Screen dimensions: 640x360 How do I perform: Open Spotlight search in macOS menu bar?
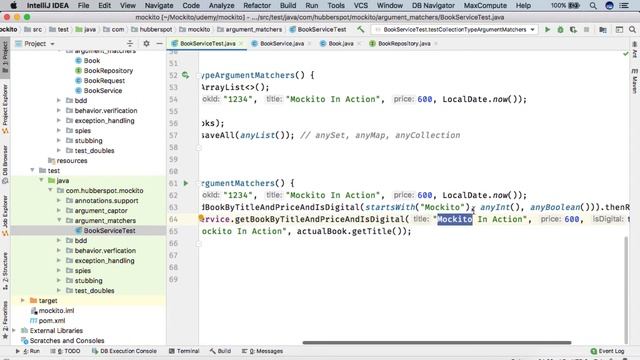point(593,6)
